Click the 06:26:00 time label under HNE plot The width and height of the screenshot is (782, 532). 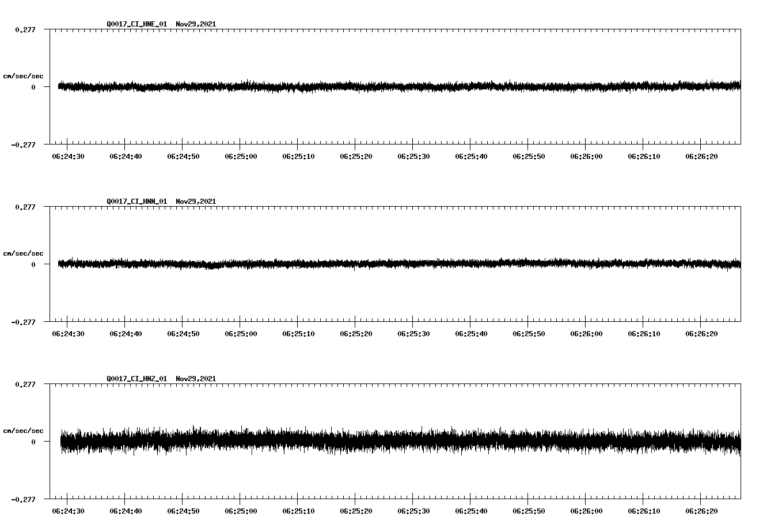(586, 156)
